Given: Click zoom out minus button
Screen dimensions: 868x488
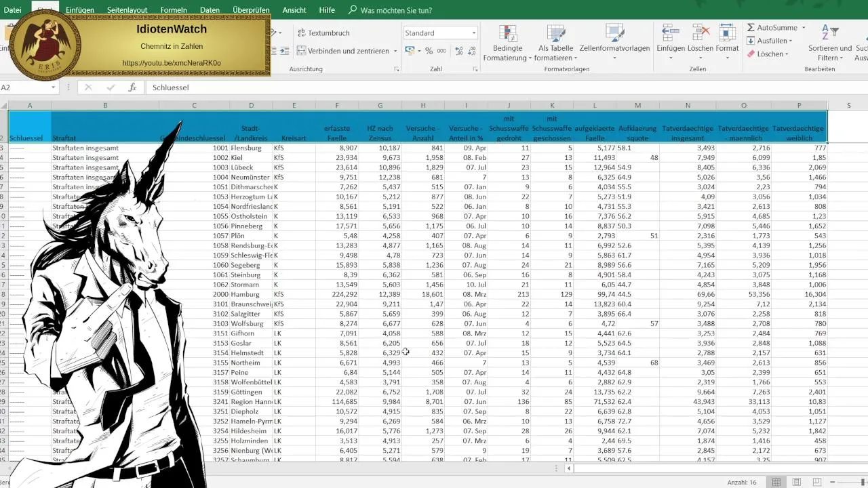Looking at the screenshot, I should click(x=834, y=482).
